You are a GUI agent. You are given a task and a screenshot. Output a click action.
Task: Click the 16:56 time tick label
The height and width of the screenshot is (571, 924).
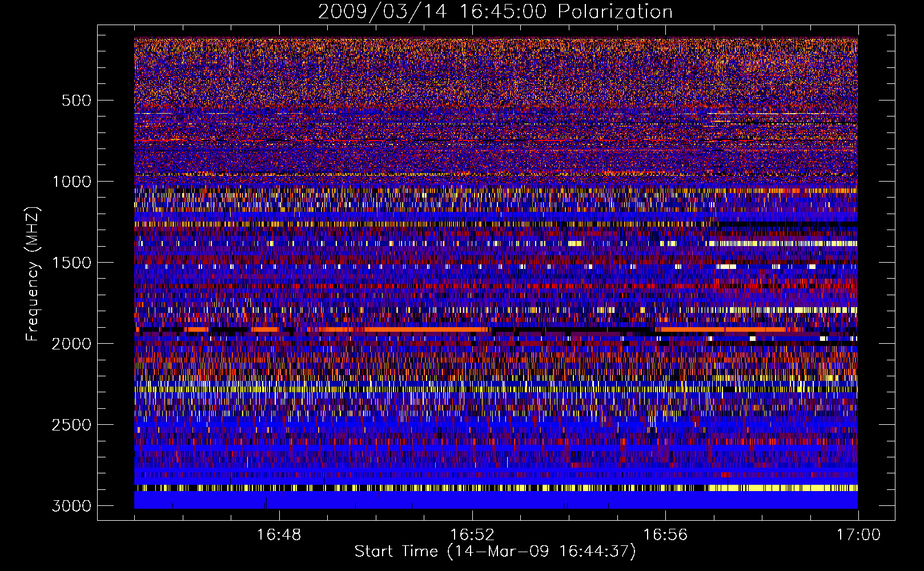(665, 535)
